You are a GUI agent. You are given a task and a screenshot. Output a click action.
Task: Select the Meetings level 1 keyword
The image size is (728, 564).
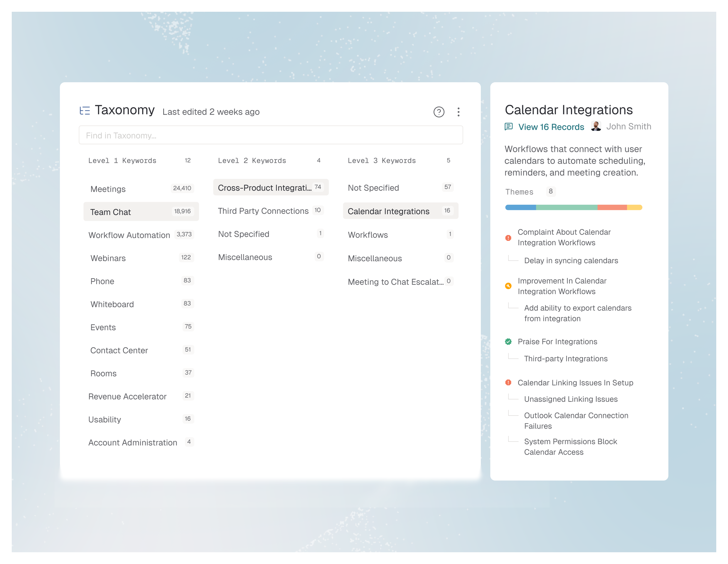pos(108,189)
